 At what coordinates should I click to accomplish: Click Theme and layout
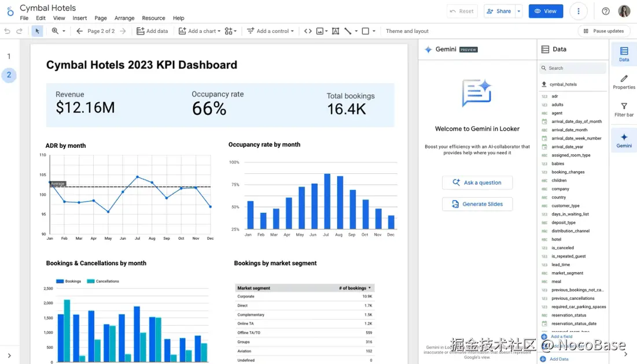tap(407, 31)
